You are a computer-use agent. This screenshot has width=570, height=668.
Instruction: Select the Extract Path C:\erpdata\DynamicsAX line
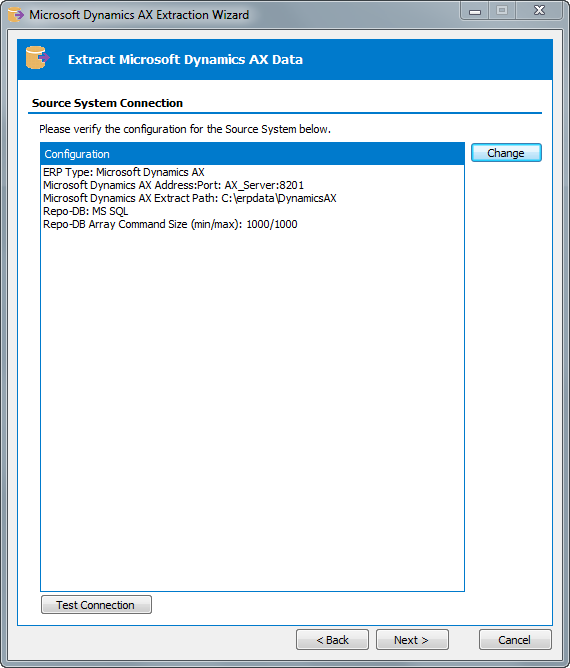tap(190, 198)
